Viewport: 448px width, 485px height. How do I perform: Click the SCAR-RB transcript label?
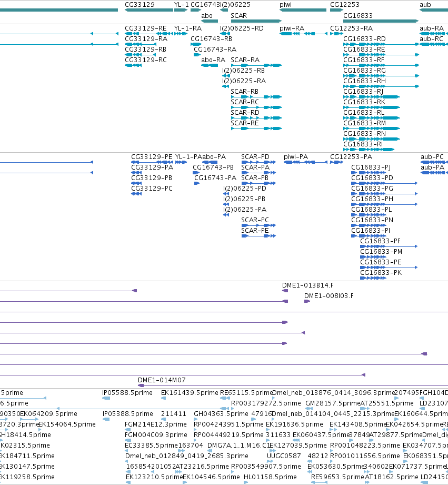click(244, 92)
